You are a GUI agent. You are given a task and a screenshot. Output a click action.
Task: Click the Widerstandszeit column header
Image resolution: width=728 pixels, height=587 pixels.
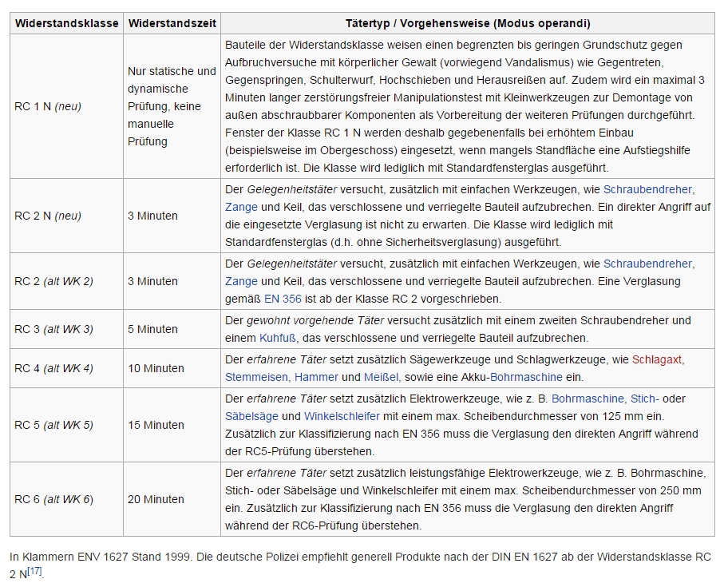pos(172,23)
